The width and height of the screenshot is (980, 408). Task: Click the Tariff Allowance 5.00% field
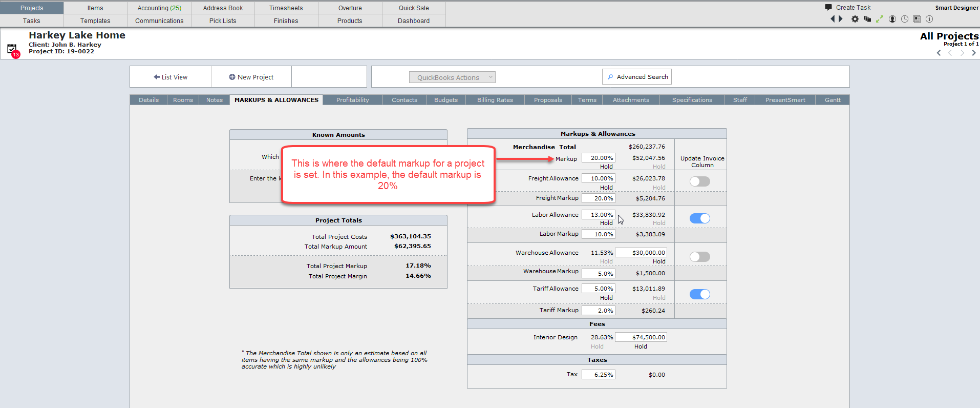599,289
